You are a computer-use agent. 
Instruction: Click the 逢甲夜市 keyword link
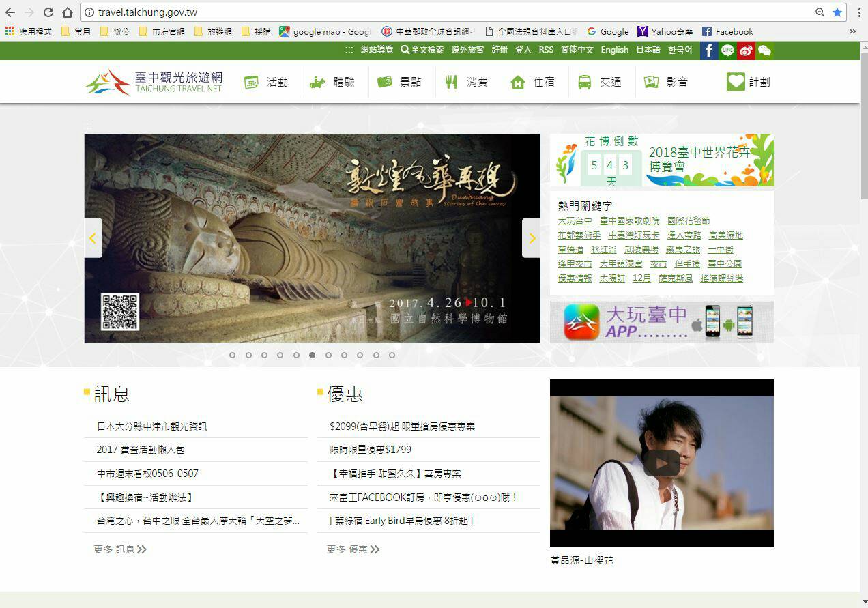tap(575, 264)
